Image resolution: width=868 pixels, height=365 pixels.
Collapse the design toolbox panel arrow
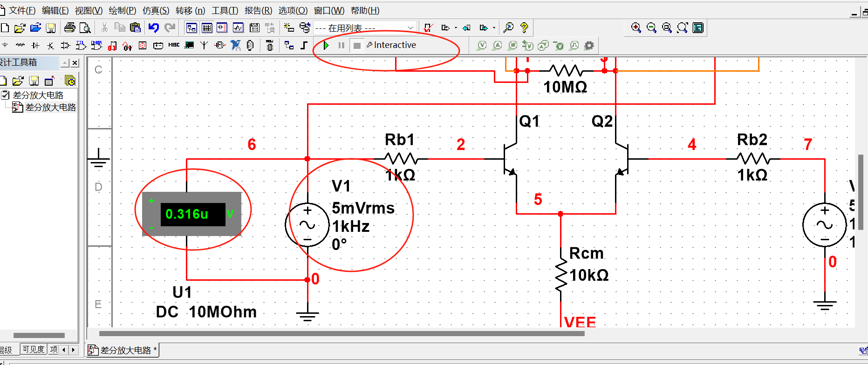pyautogui.click(x=65, y=63)
